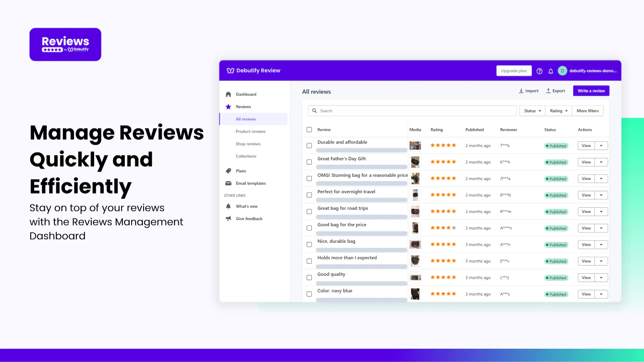Expand actions arrow for Good bag for the price
Viewport: 644px width, 362px height.
click(601, 228)
